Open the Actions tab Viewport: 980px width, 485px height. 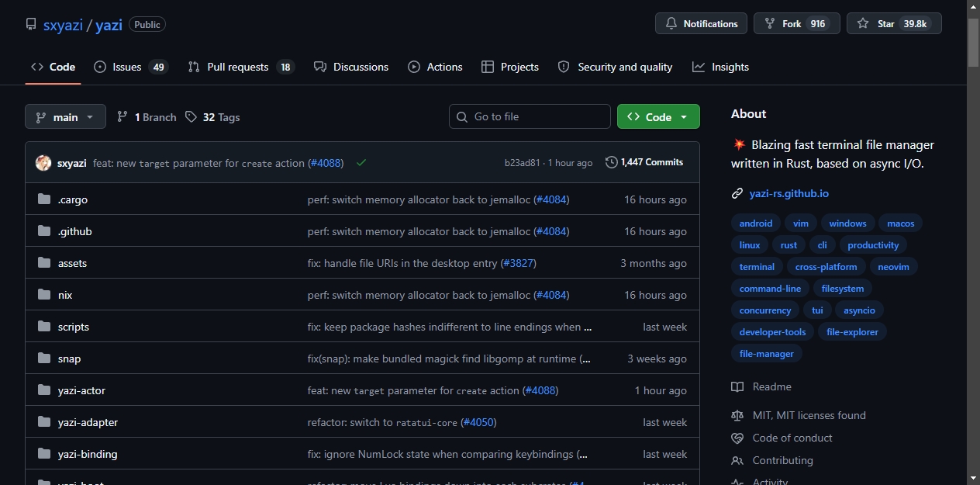tap(436, 67)
